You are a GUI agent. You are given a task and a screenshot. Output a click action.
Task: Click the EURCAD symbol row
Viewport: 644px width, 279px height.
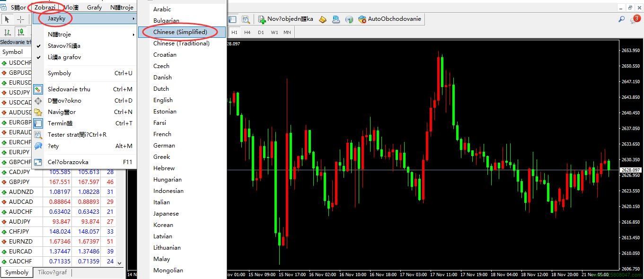point(58,252)
